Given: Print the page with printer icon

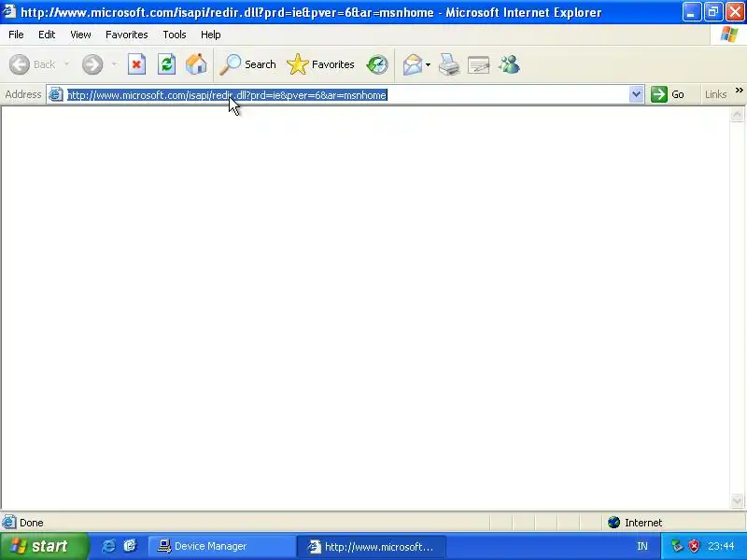Looking at the screenshot, I should tap(449, 64).
